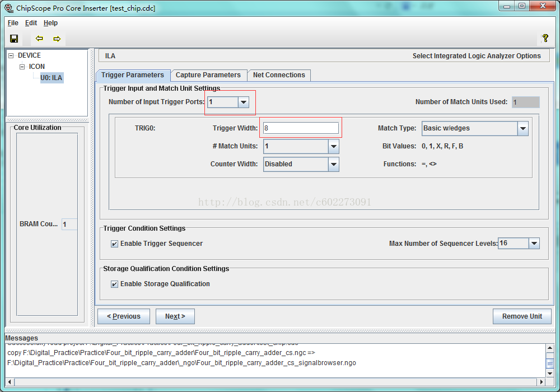Image resolution: width=560 pixels, height=392 pixels.
Task: Click the ChipScope application icon in title bar
Action: click(8, 8)
